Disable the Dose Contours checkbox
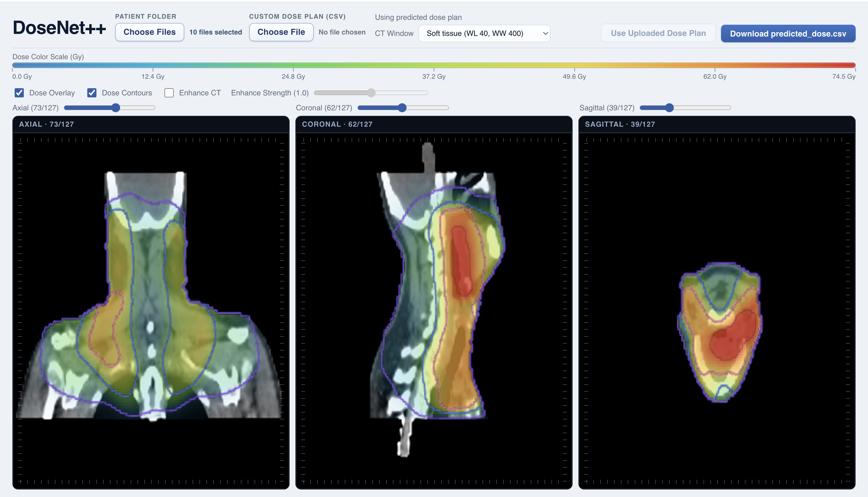Image resolution: width=868 pixels, height=497 pixels. pyautogui.click(x=92, y=93)
